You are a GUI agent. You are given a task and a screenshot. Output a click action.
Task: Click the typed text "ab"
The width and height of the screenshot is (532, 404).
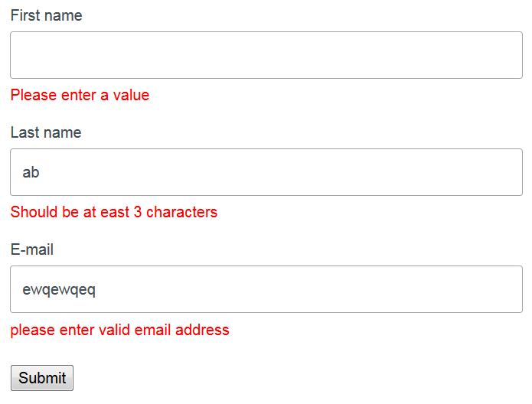(31, 172)
